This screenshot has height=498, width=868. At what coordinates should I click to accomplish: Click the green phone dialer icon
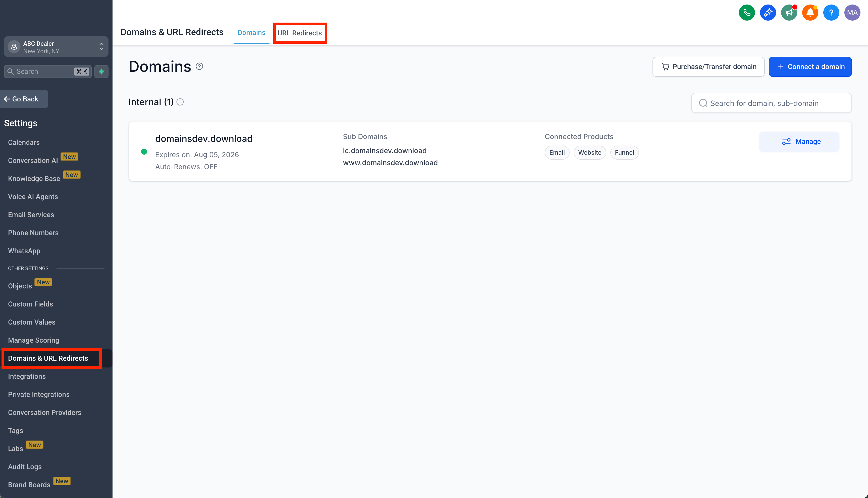746,13
